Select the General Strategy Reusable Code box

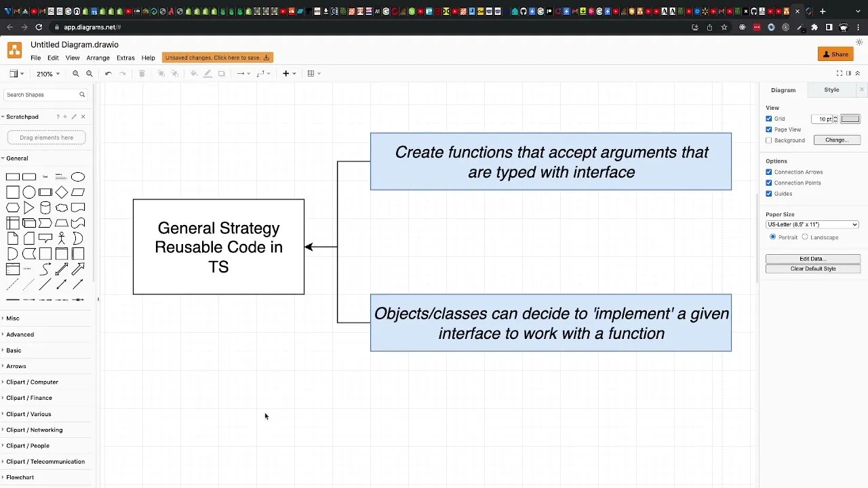click(x=218, y=247)
